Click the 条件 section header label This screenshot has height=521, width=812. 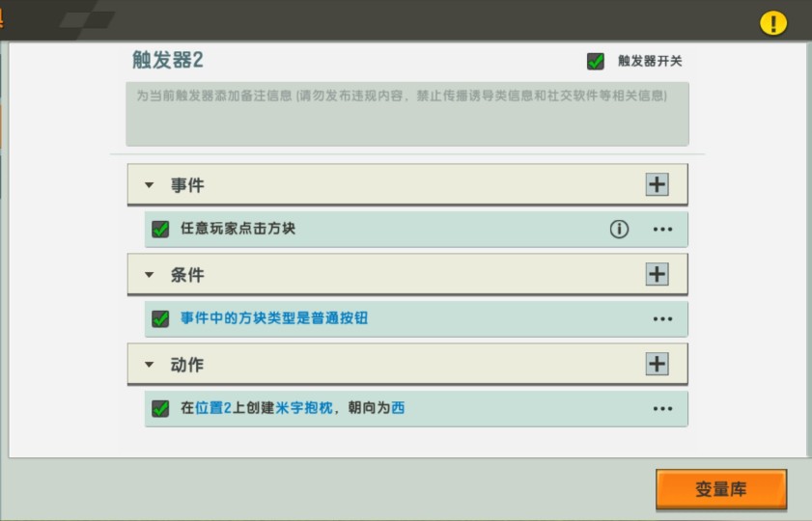(x=187, y=275)
